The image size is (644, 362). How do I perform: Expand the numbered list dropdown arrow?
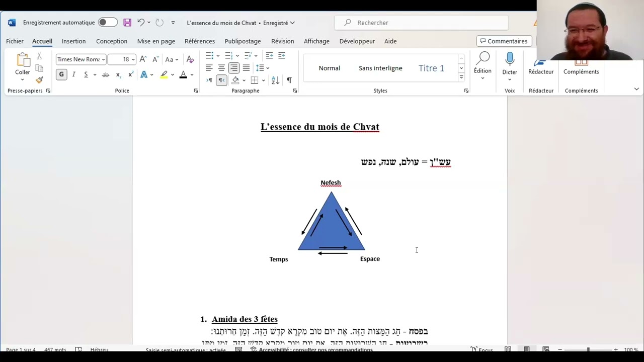237,56
